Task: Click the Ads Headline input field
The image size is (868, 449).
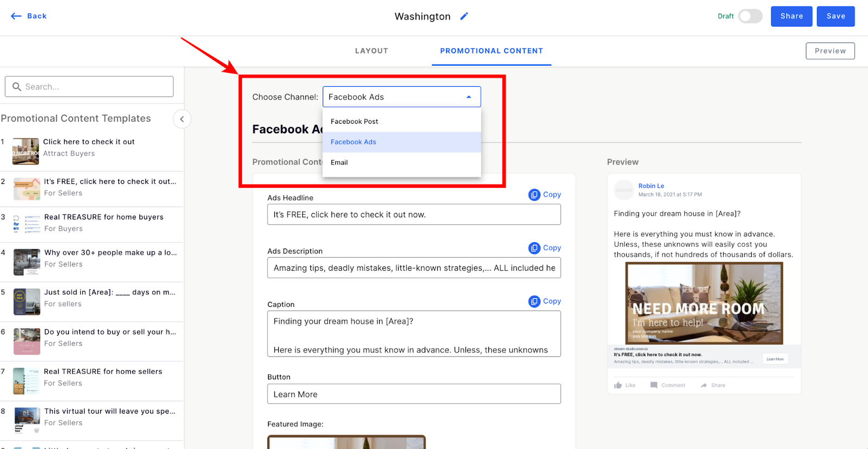Action: [414, 214]
